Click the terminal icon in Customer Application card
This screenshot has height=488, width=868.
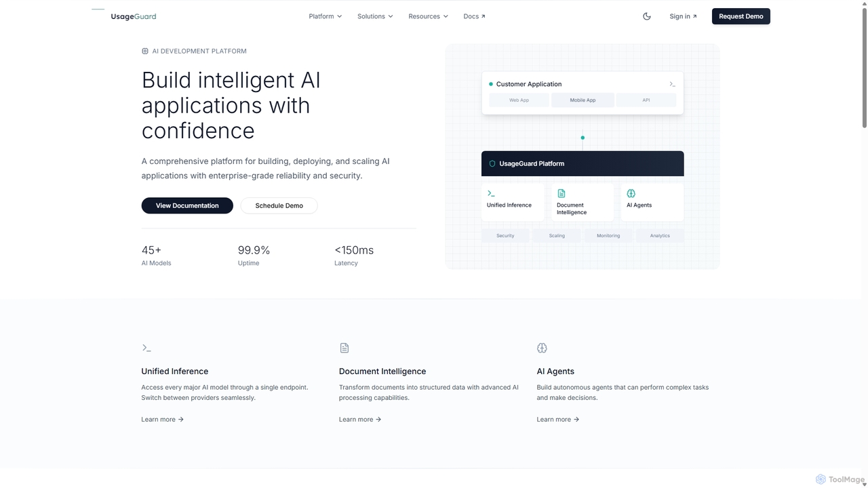[x=672, y=84]
